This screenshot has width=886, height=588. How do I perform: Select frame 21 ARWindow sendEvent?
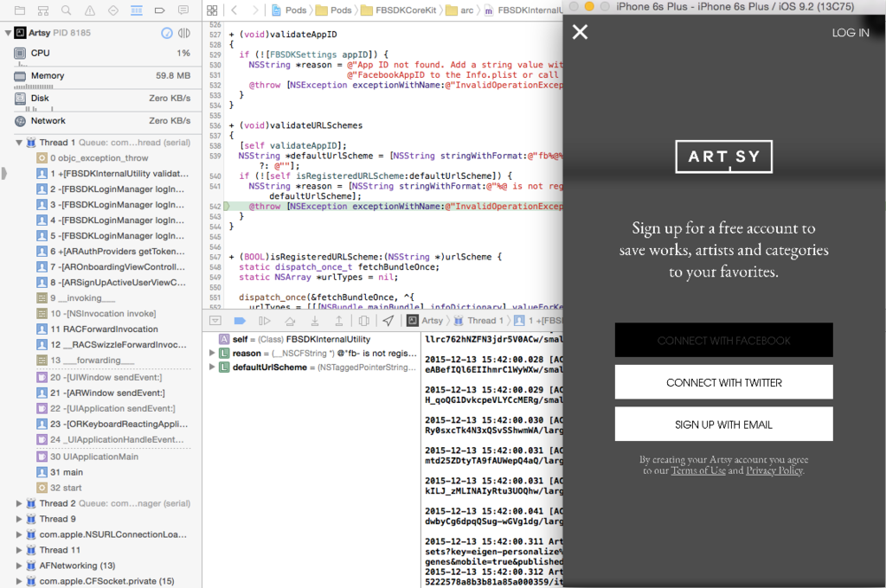point(101,393)
